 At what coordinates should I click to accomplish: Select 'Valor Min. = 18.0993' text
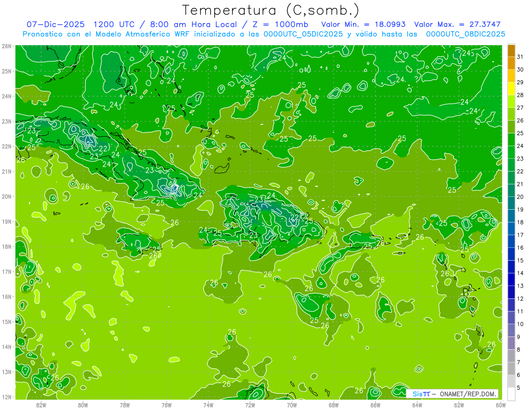[363, 24]
